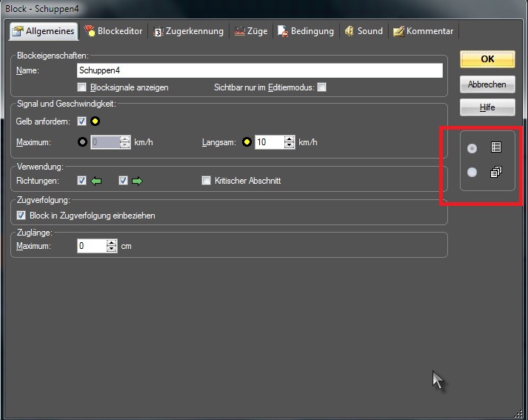Open the Blockeditor tab

pos(113,31)
